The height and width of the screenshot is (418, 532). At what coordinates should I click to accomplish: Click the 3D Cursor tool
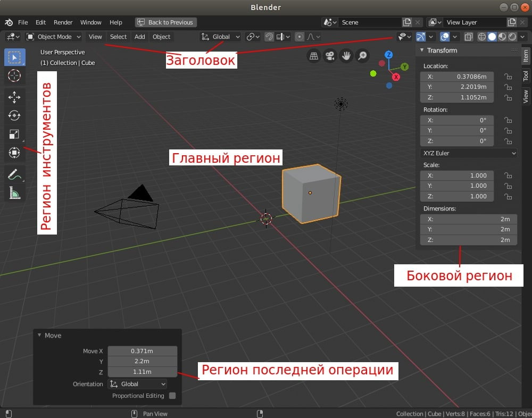pos(14,76)
